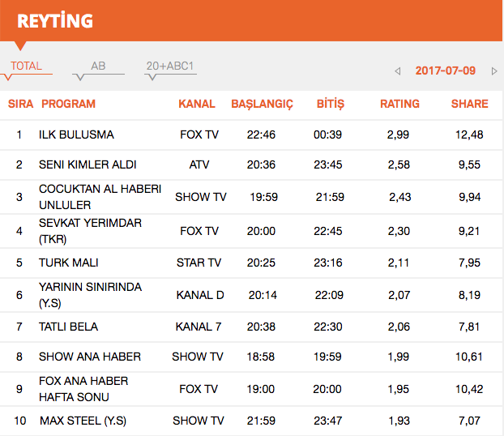
Task: Click the SHOW ANA HABER program
Action: click(90, 357)
